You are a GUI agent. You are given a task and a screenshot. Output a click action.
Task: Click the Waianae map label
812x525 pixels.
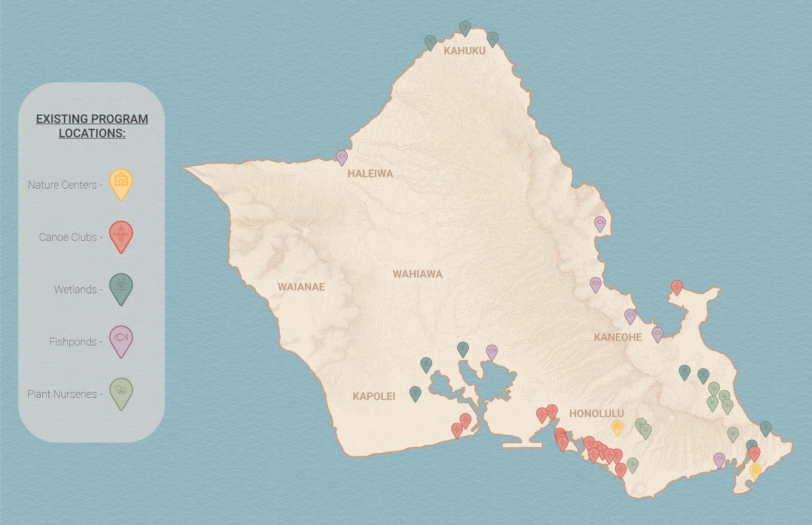301,287
